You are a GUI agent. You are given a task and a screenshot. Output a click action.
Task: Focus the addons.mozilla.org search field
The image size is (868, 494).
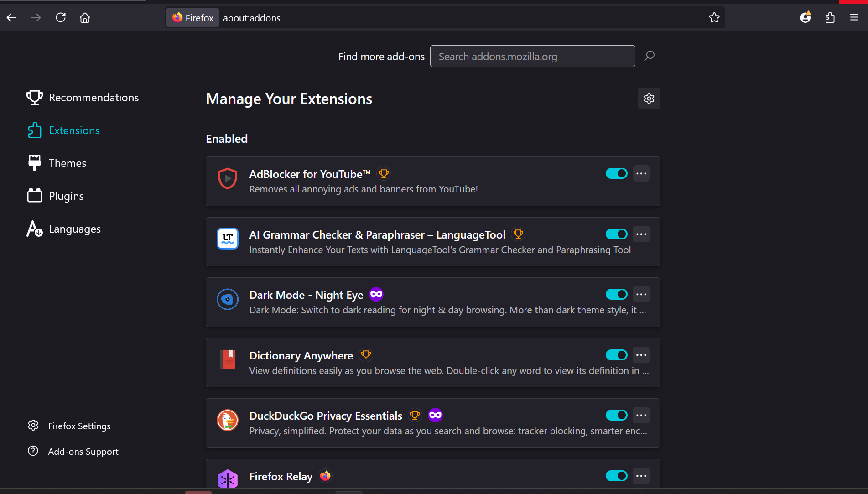coord(532,56)
